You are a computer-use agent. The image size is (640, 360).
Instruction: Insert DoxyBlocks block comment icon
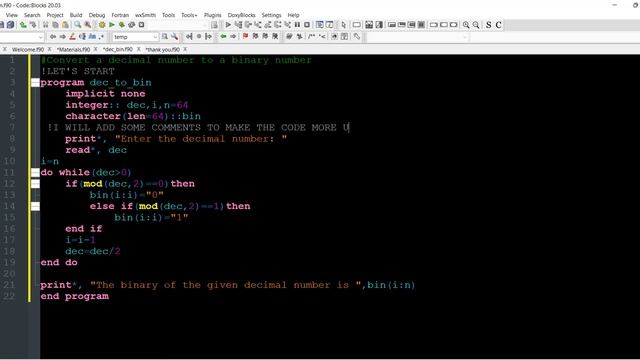click(x=311, y=37)
